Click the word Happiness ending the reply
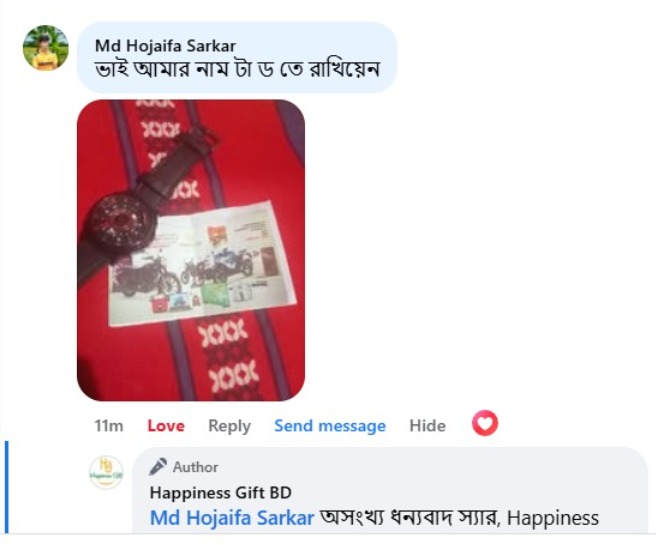This screenshot has height=545, width=656. click(553, 518)
